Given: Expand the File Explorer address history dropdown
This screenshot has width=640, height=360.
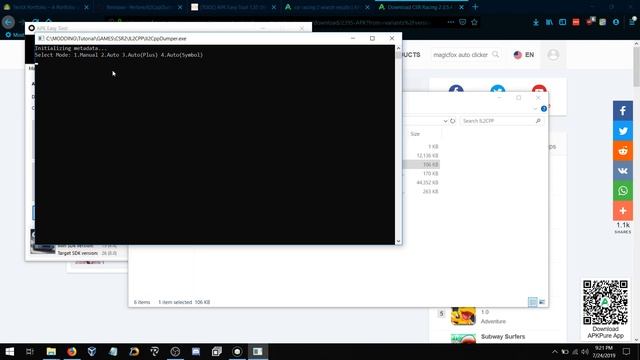Looking at the screenshot, I should (x=445, y=121).
